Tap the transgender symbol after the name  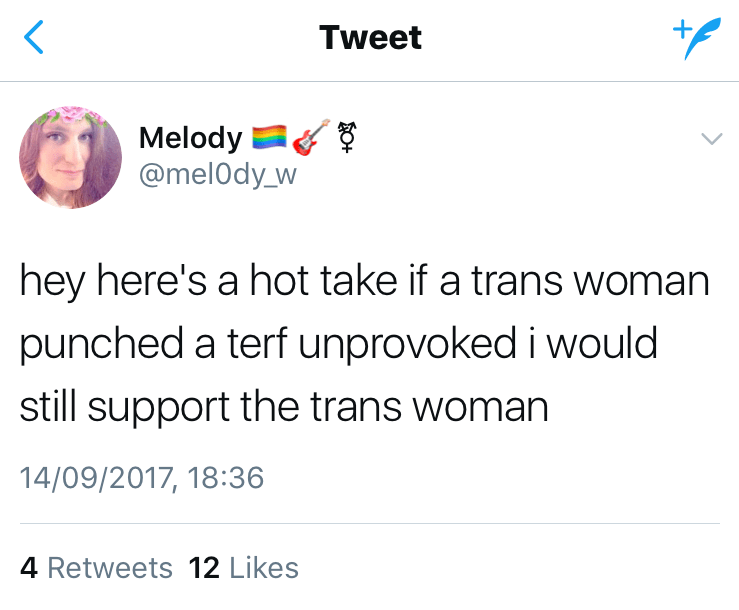point(347,137)
